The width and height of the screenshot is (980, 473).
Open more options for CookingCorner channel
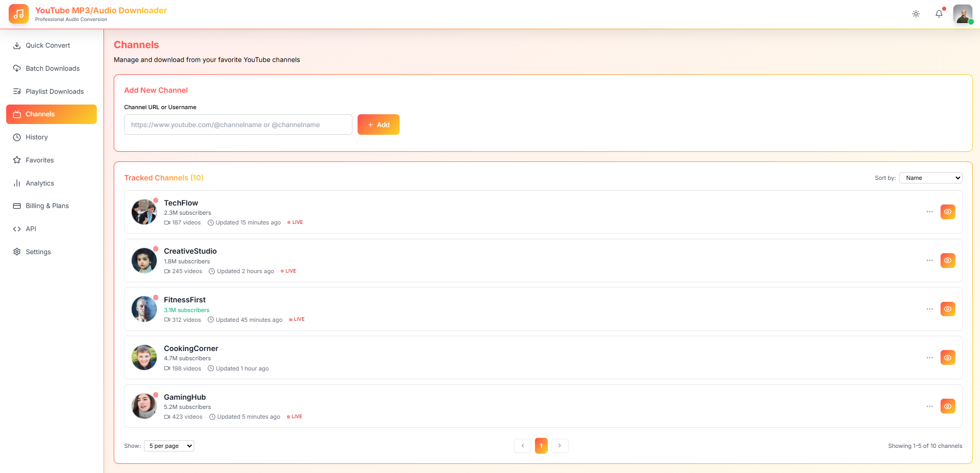(x=929, y=358)
